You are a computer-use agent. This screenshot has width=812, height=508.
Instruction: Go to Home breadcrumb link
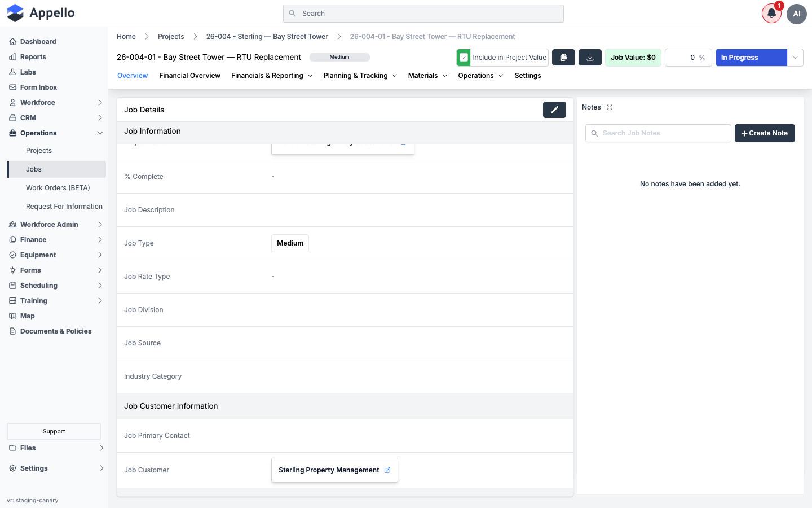126,37
